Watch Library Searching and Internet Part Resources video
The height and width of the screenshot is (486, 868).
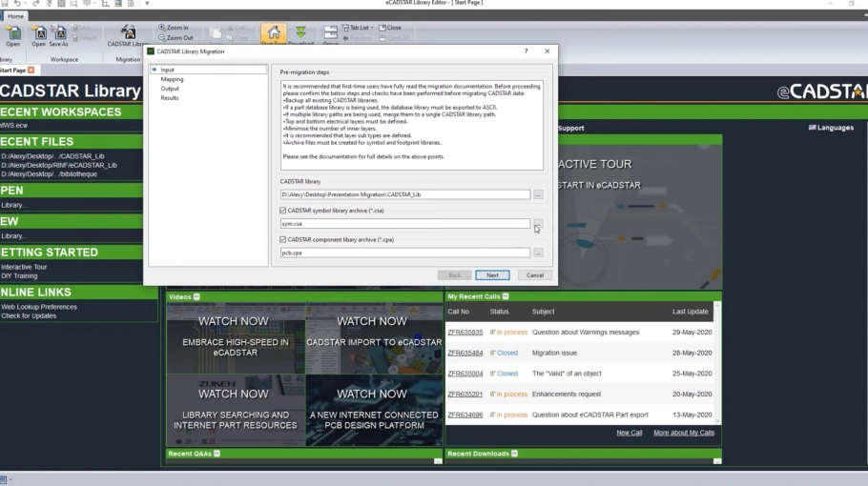click(236, 411)
